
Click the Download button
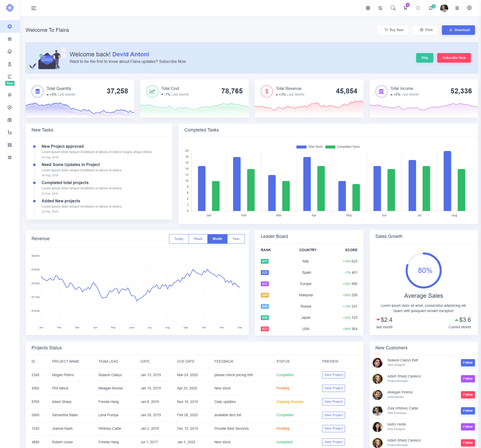click(458, 30)
